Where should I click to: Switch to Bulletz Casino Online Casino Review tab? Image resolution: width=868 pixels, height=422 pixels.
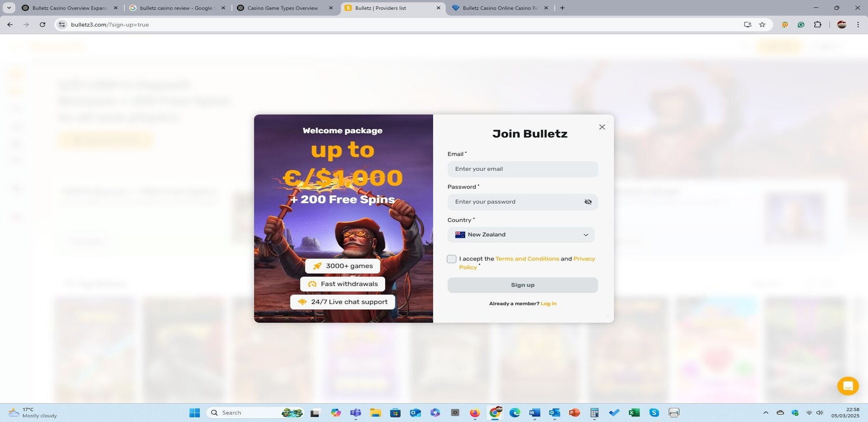500,8
